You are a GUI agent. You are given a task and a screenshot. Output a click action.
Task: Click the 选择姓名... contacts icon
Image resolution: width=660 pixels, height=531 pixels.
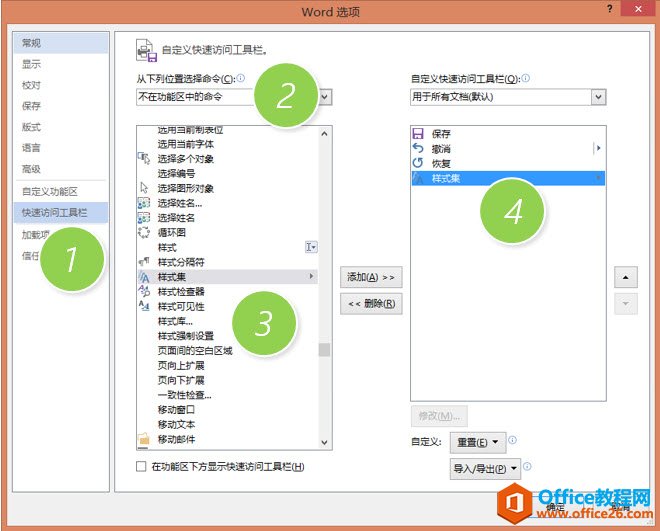click(x=144, y=203)
